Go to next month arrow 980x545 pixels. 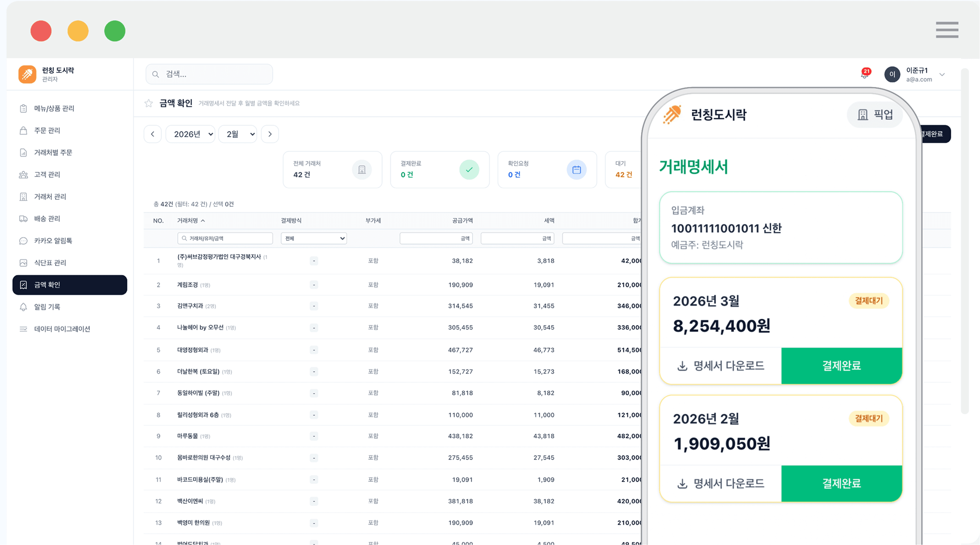point(270,134)
